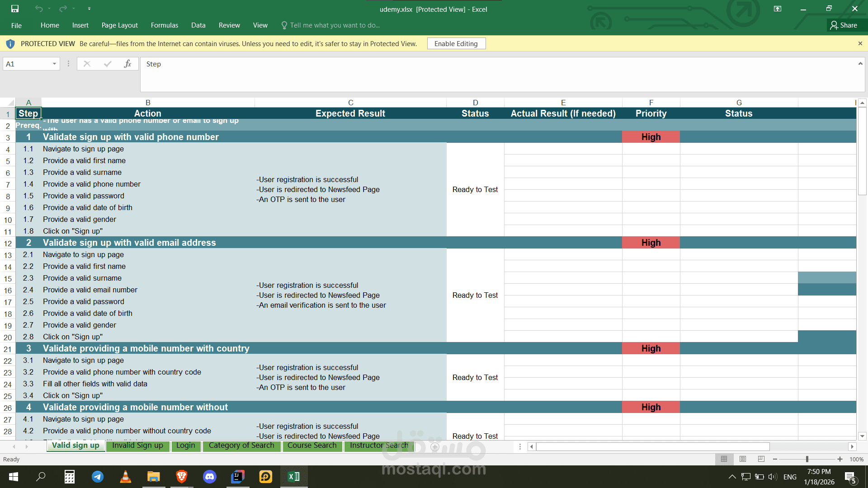Switch to Page Break Preview in status bar
This screenshot has height=488, width=868.
tap(761, 459)
